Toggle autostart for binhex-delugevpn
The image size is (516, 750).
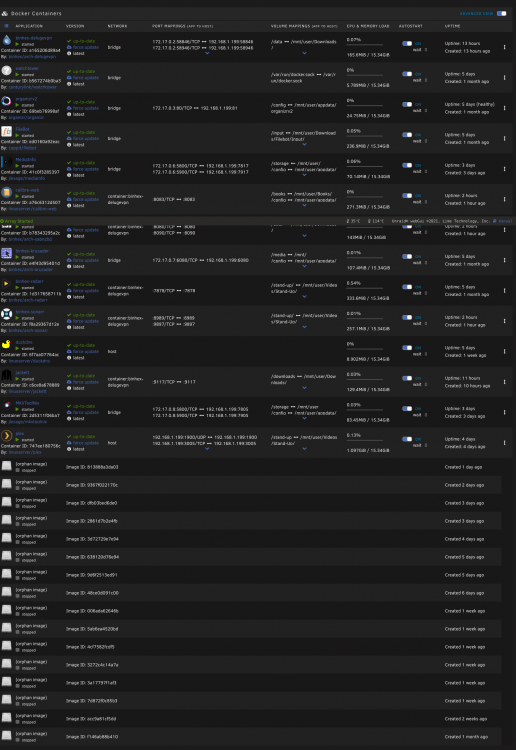click(x=407, y=44)
